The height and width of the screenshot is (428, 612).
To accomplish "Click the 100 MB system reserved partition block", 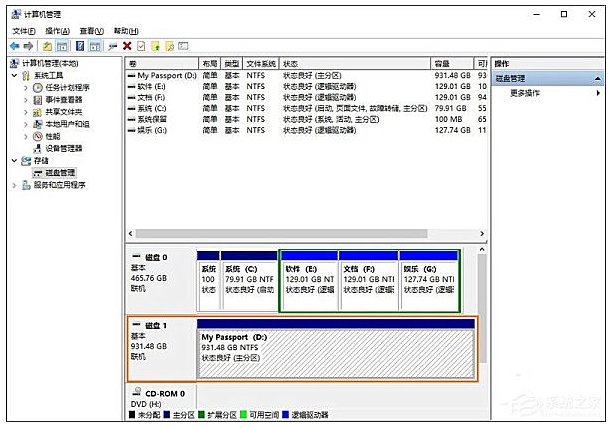I will coord(208,282).
